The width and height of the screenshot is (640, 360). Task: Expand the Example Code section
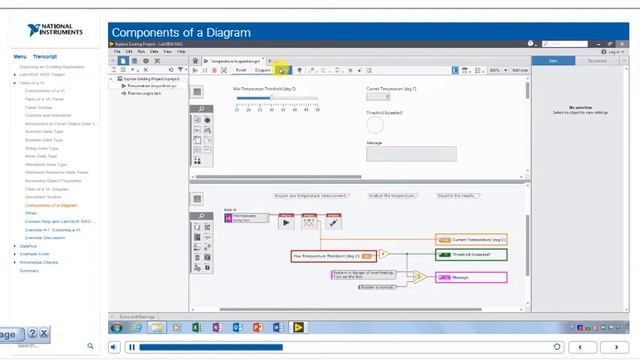pos(15,254)
